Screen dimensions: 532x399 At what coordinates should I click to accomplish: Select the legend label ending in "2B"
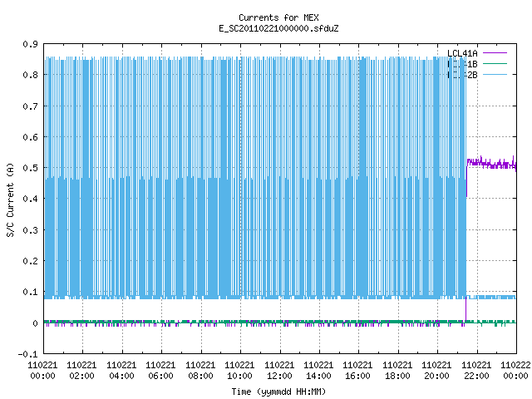462,75
